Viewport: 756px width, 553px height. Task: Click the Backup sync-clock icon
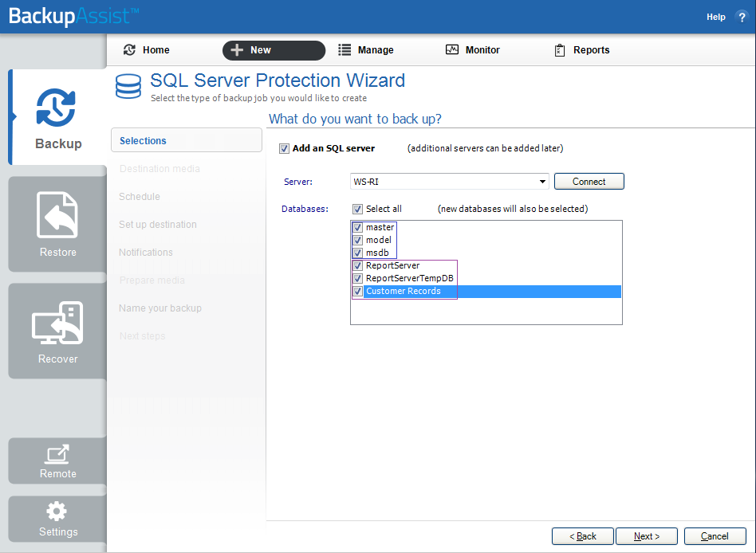click(x=56, y=108)
